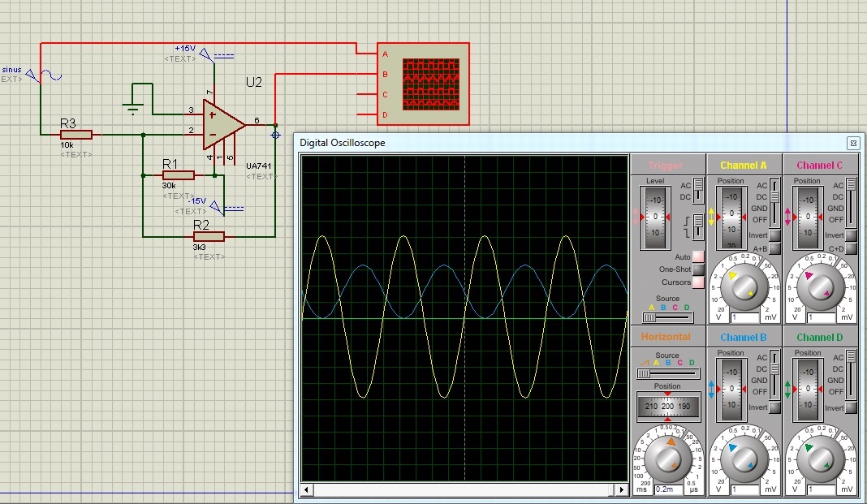The height and width of the screenshot is (504, 867).
Task: Click Channel C Position dial
Action: click(x=808, y=218)
